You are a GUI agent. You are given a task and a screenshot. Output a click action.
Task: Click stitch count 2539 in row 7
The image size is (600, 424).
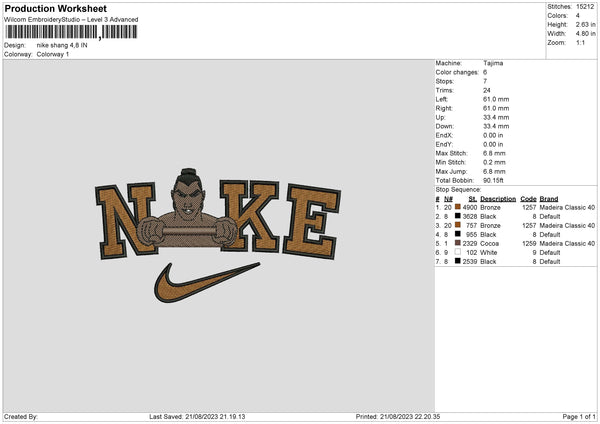[x=470, y=262]
